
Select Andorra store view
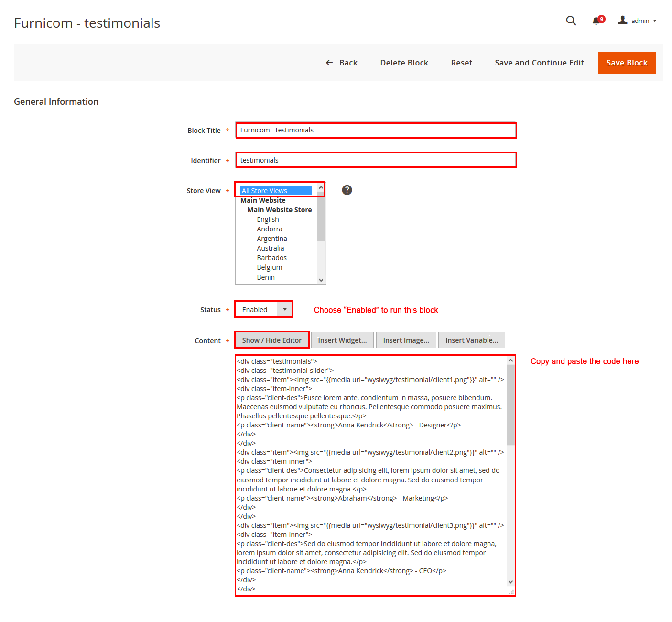pyautogui.click(x=269, y=229)
